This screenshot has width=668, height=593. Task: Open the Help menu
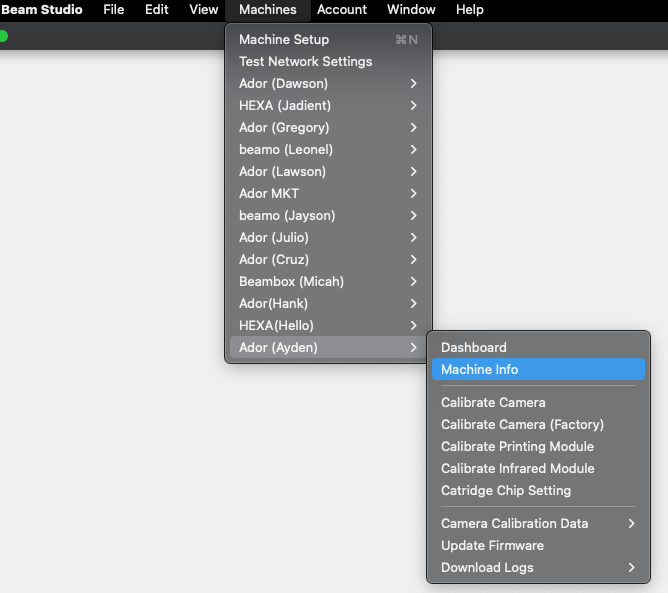[x=469, y=9]
